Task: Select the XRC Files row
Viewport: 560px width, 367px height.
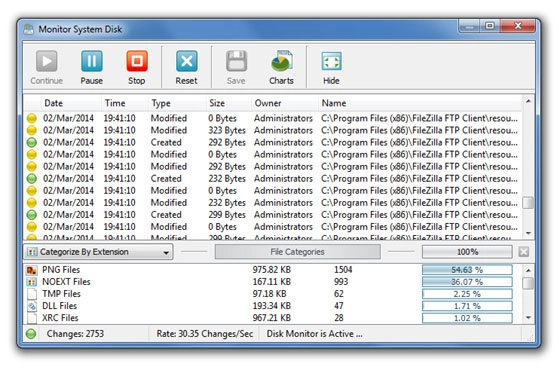Action: click(272, 318)
